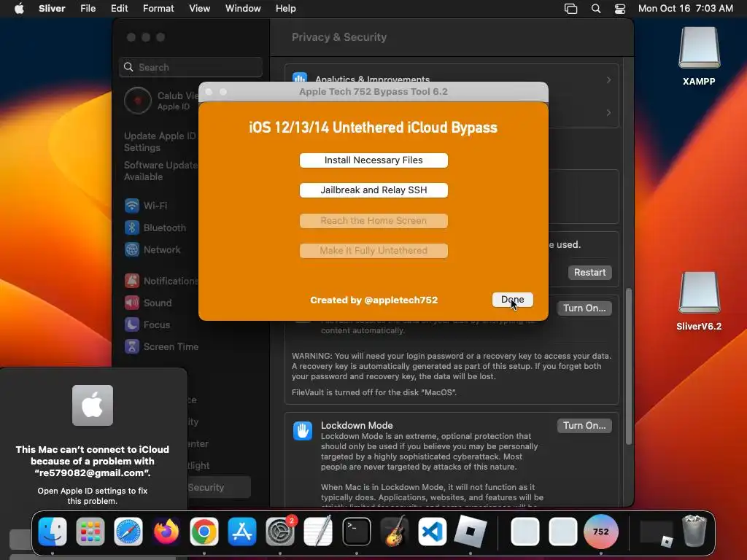Open the File menu
747x560 pixels.
click(x=88, y=9)
